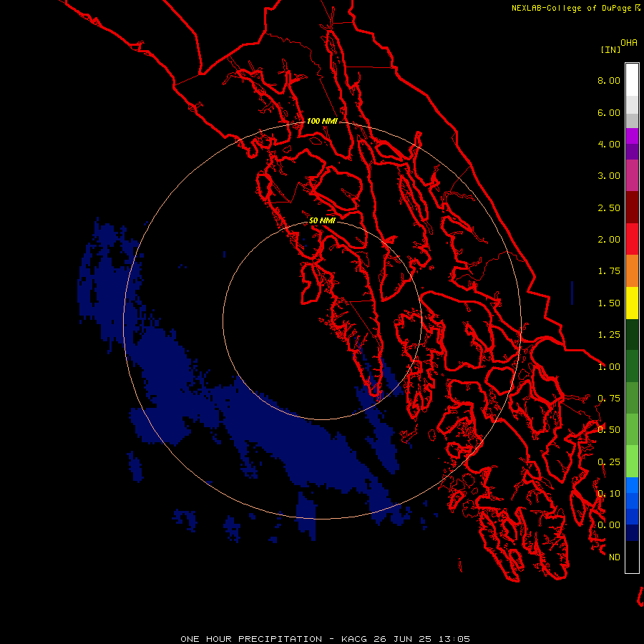Viewport: 644px width, 644px height.
Task: Select the light green swatch next to 0.50
Action: point(632,429)
